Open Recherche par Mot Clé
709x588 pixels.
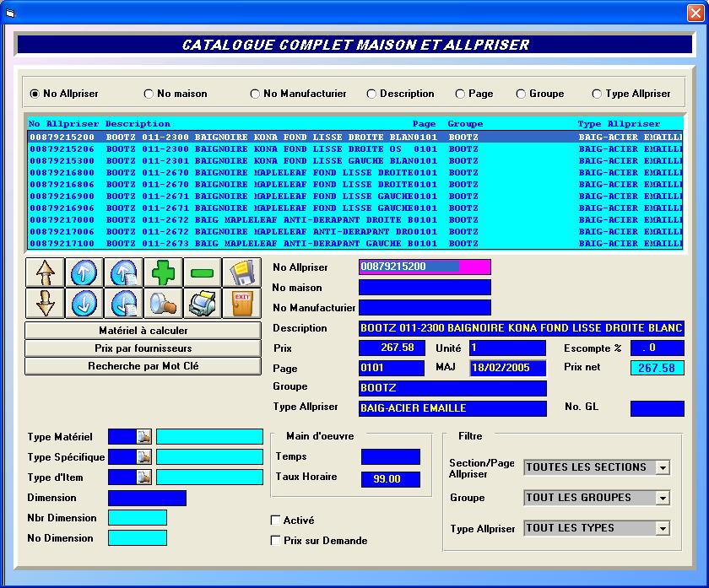pyautogui.click(x=143, y=366)
